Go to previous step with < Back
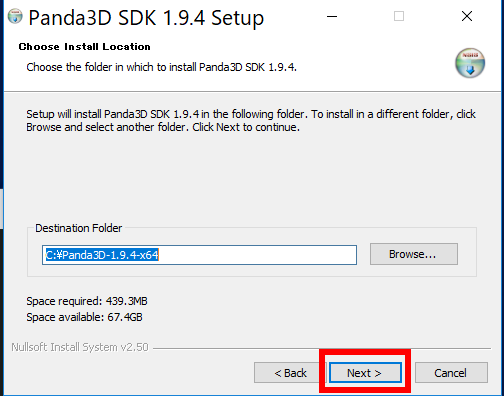 (290, 373)
